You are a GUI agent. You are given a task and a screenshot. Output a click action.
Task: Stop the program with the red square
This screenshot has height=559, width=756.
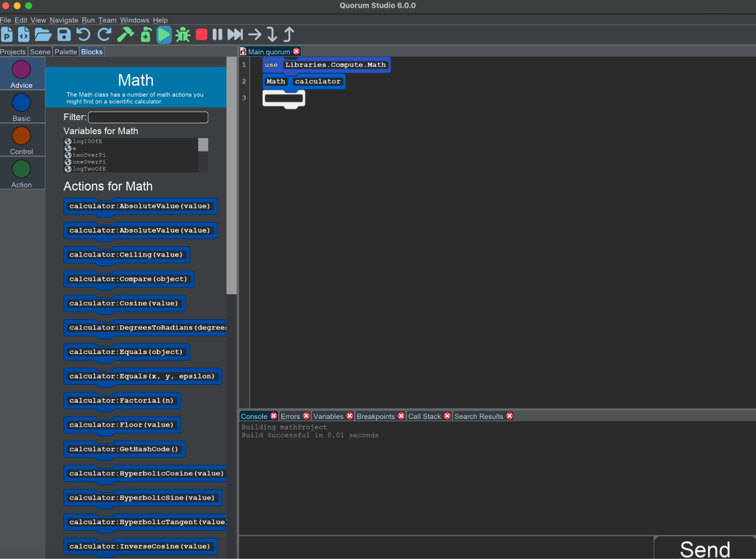[x=202, y=35]
